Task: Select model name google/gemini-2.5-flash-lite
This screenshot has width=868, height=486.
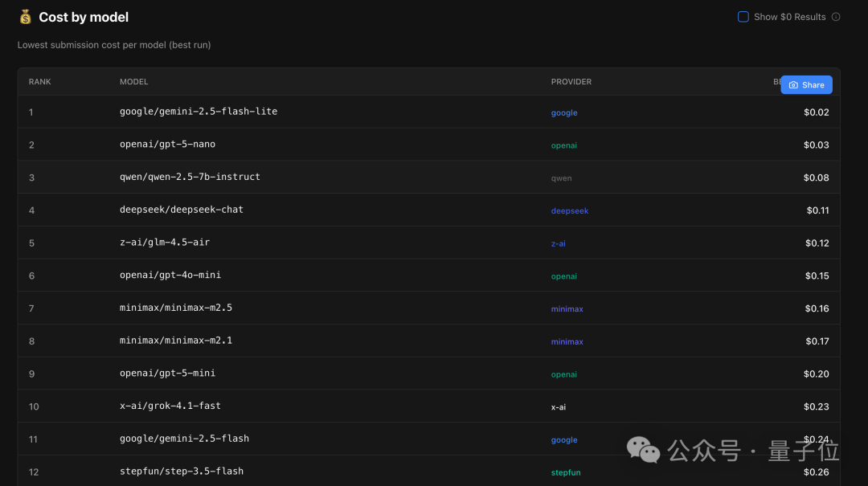Action: click(x=199, y=112)
